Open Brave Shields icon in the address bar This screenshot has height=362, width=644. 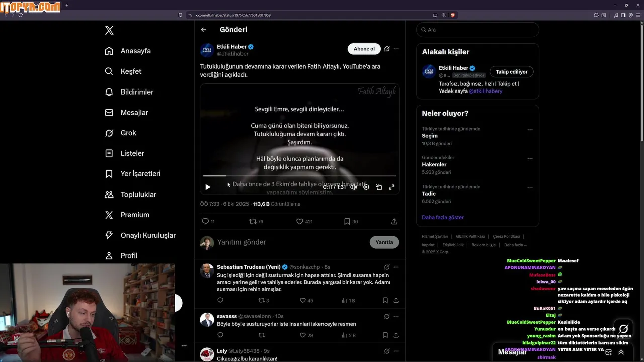click(x=453, y=15)
